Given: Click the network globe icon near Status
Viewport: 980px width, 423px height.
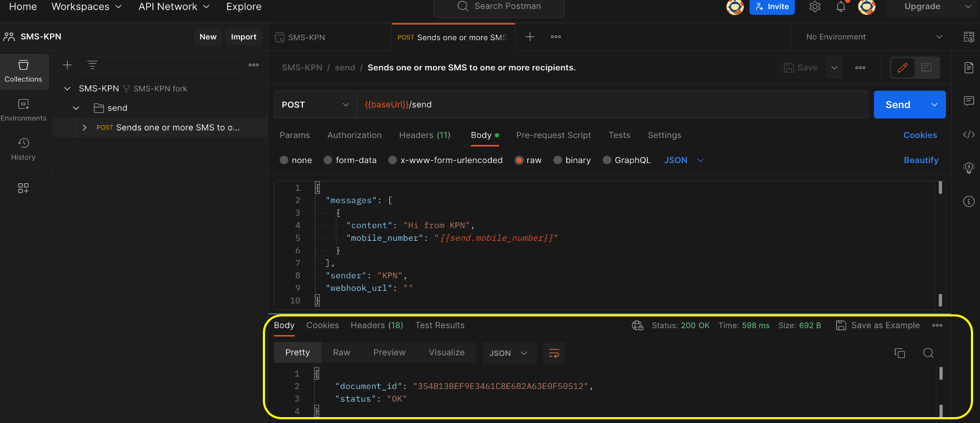Looking at the screenshot, I should click(637, 326).
